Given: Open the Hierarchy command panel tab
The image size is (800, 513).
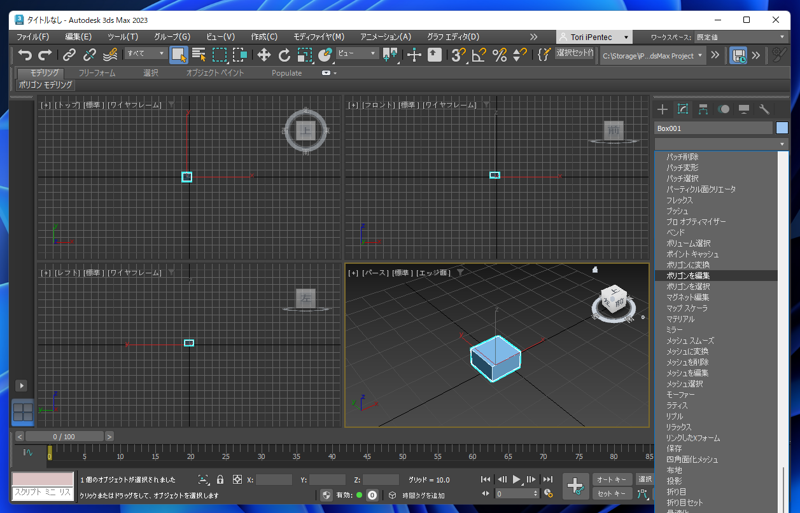Looking at the screenshot, I should coord(703,109).
